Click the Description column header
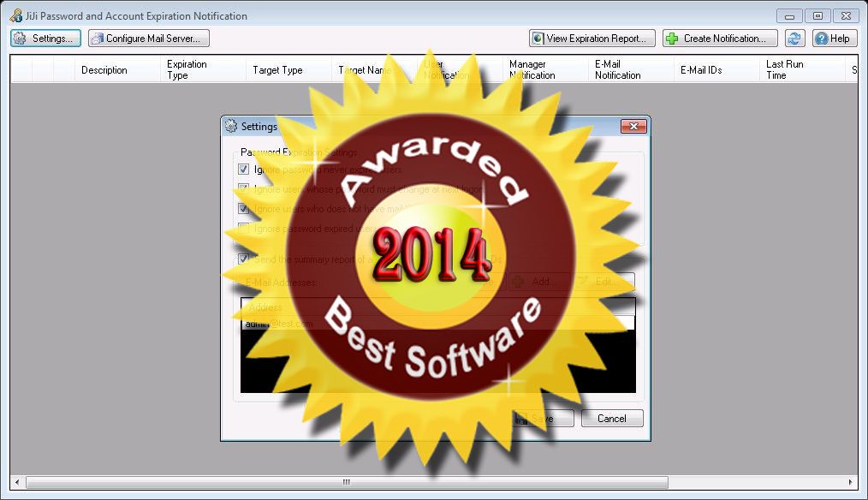 pyautogui.click(x=116, y=69)
